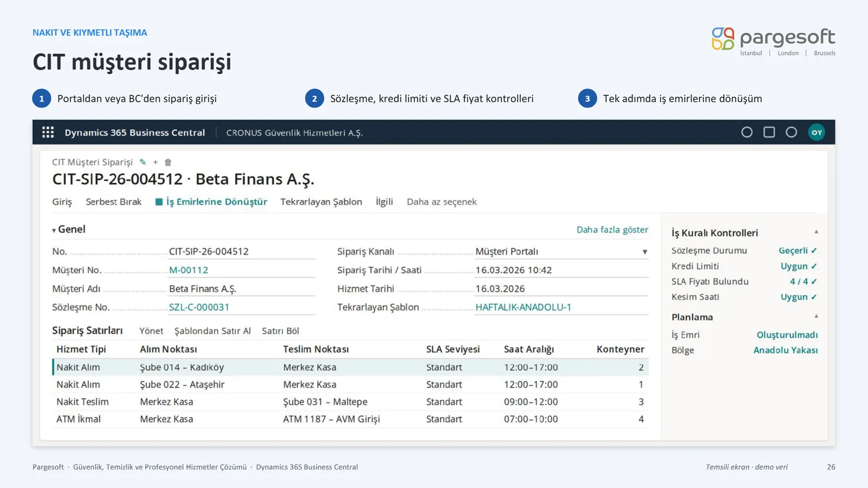868x488 pixels.
Task: Open the Sipariş Kanalı dropdown arrow
Action: pyautogui.click(x=644, y=252)
